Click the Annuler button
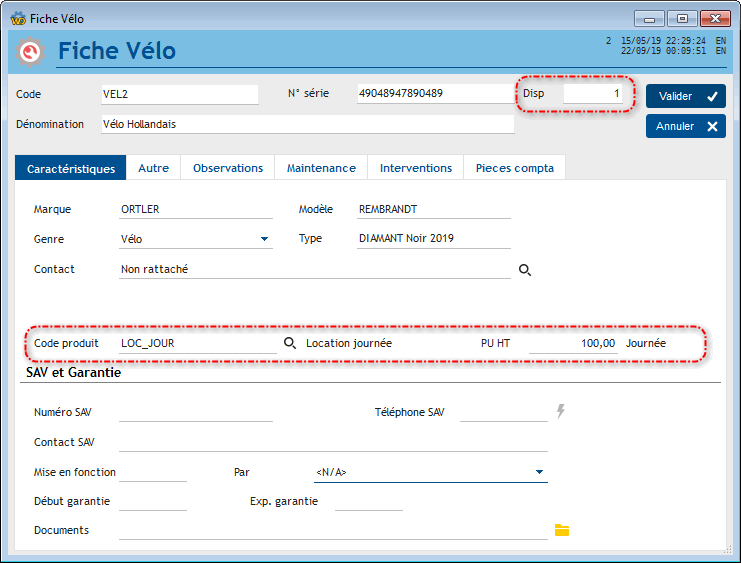Screen dimensions: 741x563 685,127
